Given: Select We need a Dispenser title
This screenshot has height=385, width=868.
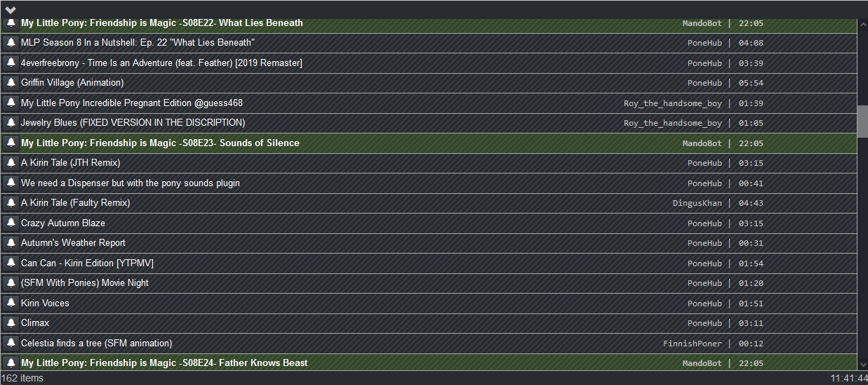Looking at the screenshot, I should point(131,183).
